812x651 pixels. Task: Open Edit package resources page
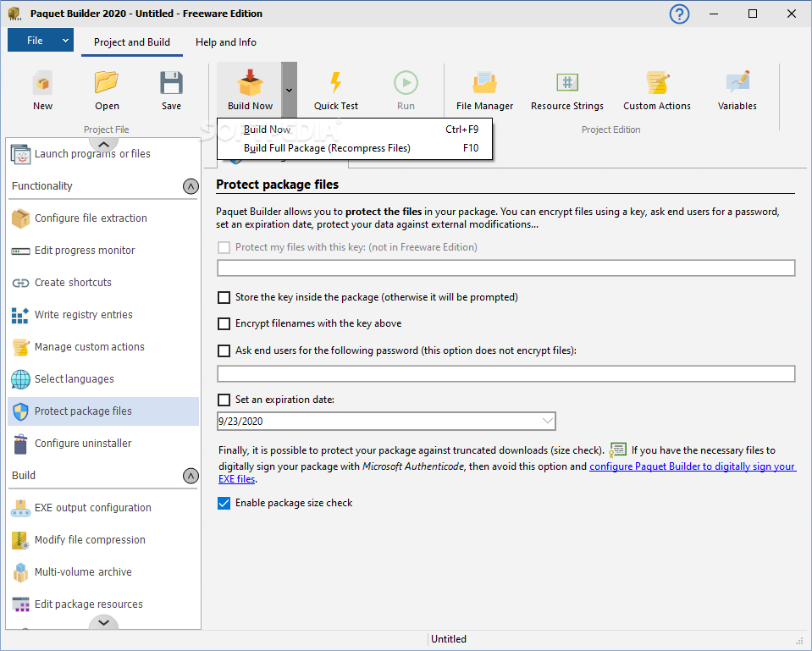click(103, 604)
